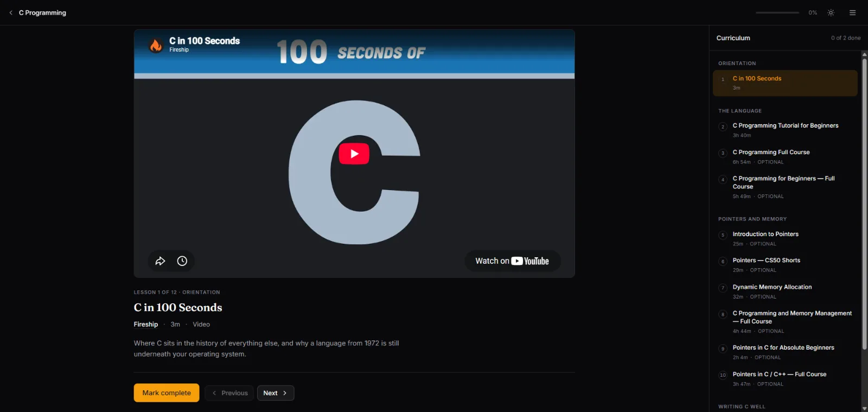
Task: Open C Programming and Memory Management lesson
Action: pyautogui.click(x=785, y=322)
